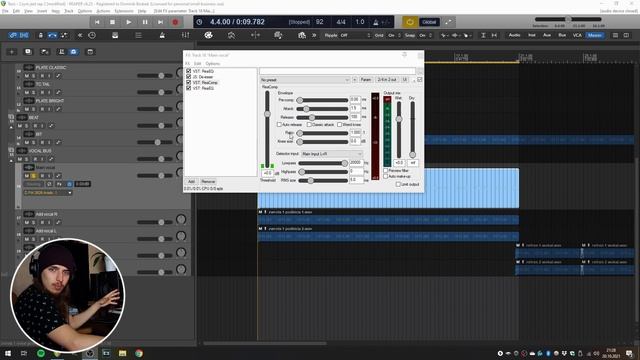Viewport: 640px width, 360px height.
Task: Click the preset plus button
Action: pos(355,80)
